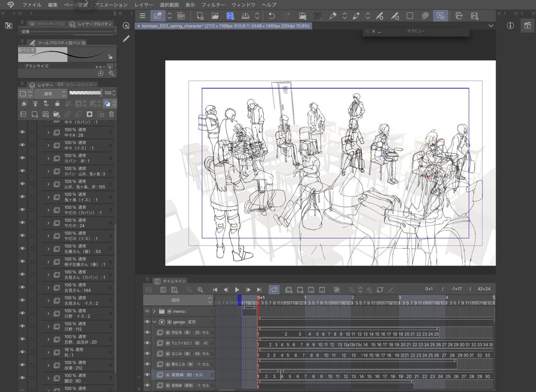The image size is (536, 392).
Task: Hide the 只野 : 112 layer
Action: click(22, 326)
